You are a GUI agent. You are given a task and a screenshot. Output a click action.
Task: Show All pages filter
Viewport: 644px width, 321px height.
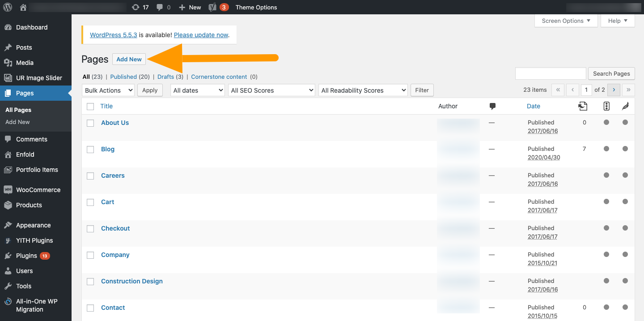(86, 77)
